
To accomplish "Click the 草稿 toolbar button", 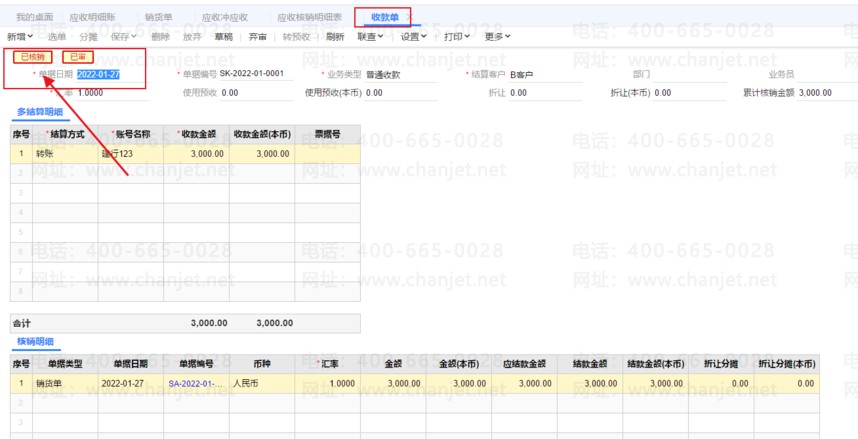I will (225, 37).
